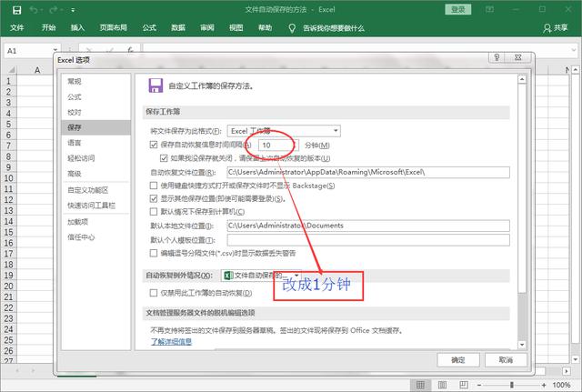Toggle 不显示 Backstage checkbox

(154, 186)
